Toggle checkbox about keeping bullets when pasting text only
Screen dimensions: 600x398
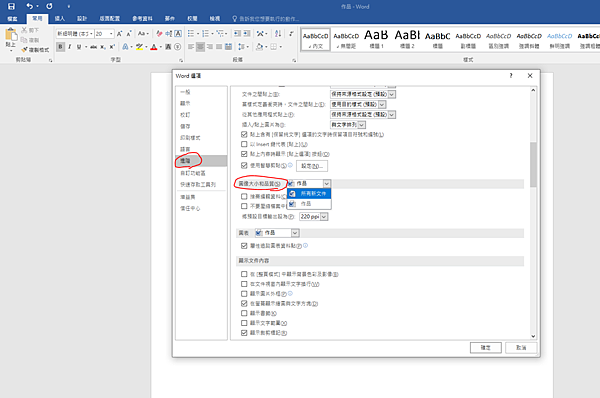point(244,134)
